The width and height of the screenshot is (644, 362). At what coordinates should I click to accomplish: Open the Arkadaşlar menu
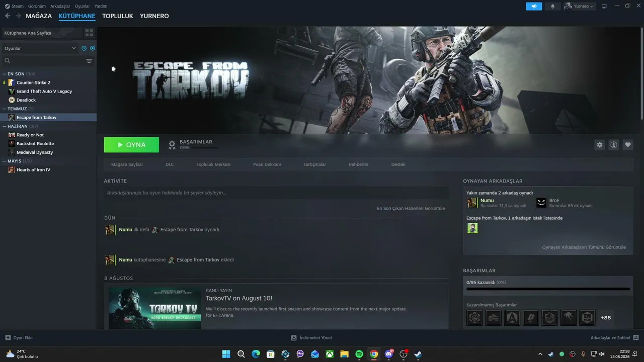tap(60, 6)
